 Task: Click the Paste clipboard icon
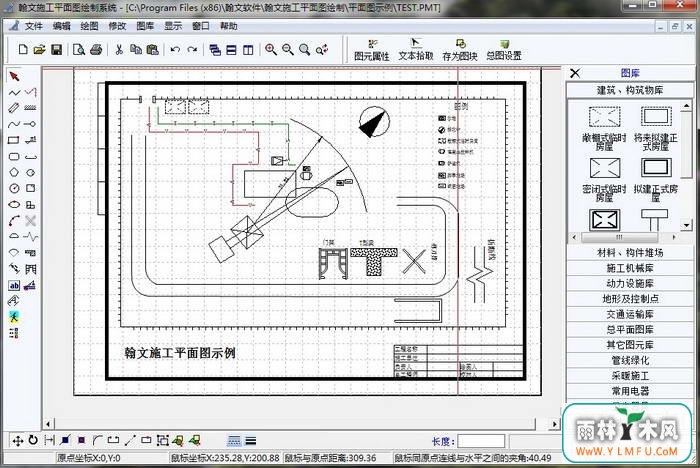point(152,49)
